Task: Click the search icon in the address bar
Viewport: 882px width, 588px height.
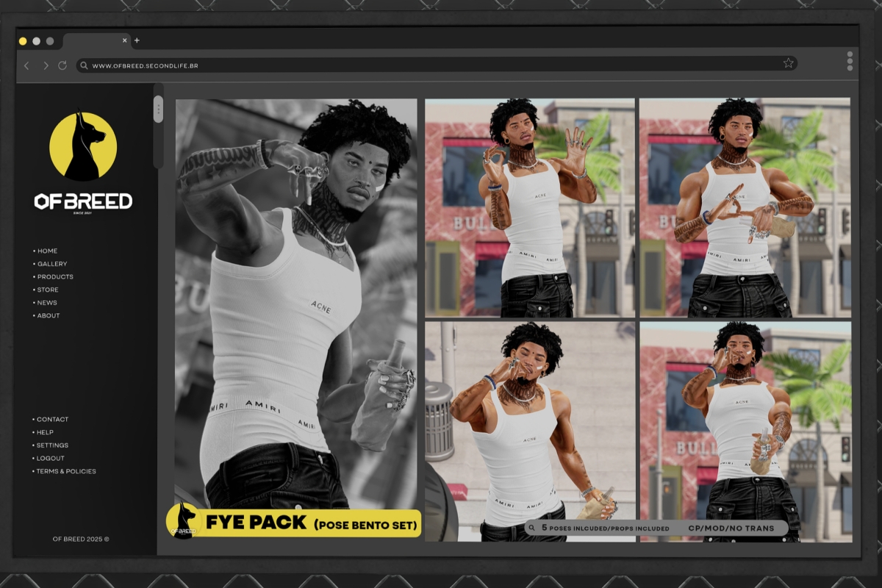Action: [85, 65]
